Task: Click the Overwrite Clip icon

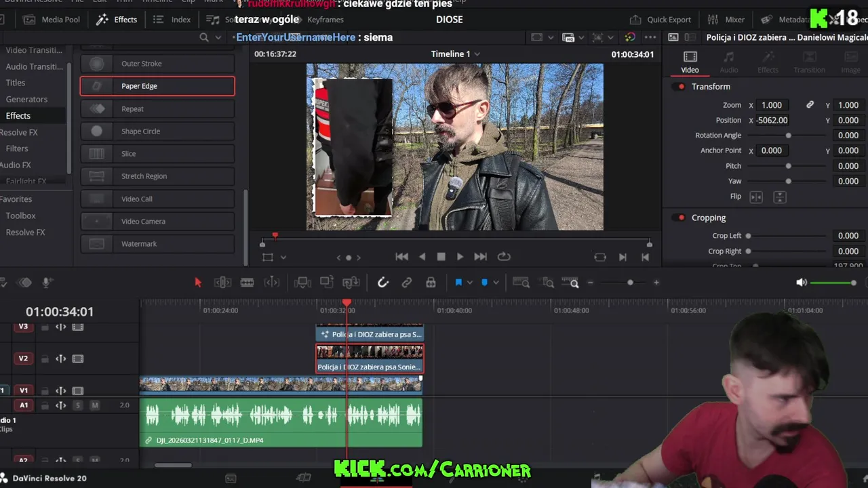Action: coord(327,283)
